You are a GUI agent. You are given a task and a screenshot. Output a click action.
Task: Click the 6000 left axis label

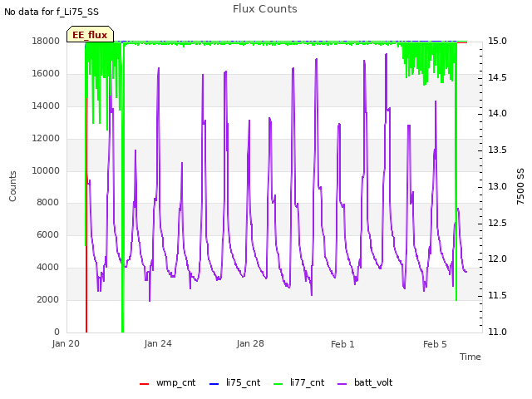pyautogui.click(x=48, y=234)
